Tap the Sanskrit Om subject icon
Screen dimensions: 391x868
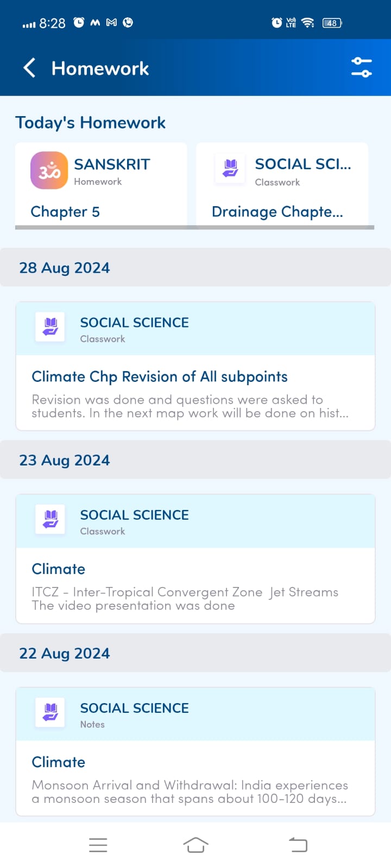pyautogui.click(x=49, y=170)
